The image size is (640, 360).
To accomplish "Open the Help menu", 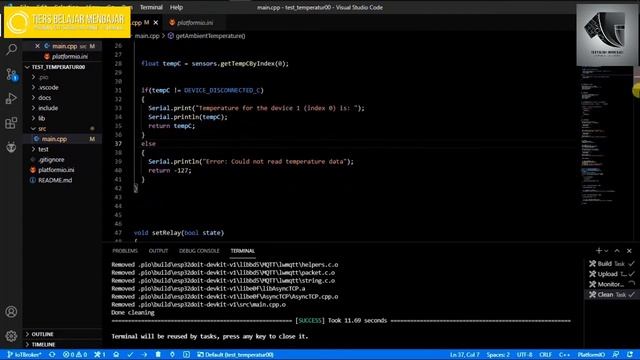I will 176,7.
